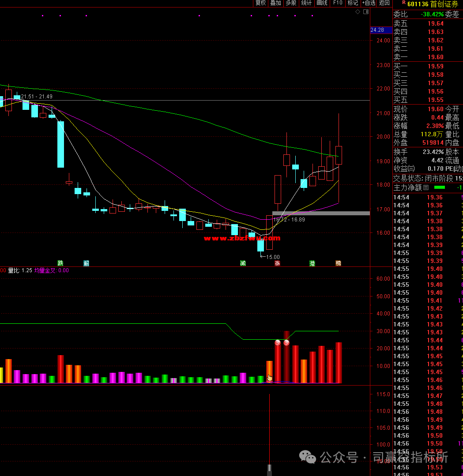Click the red 涨 event marker
463x476 pixels.
pos(277,263)
